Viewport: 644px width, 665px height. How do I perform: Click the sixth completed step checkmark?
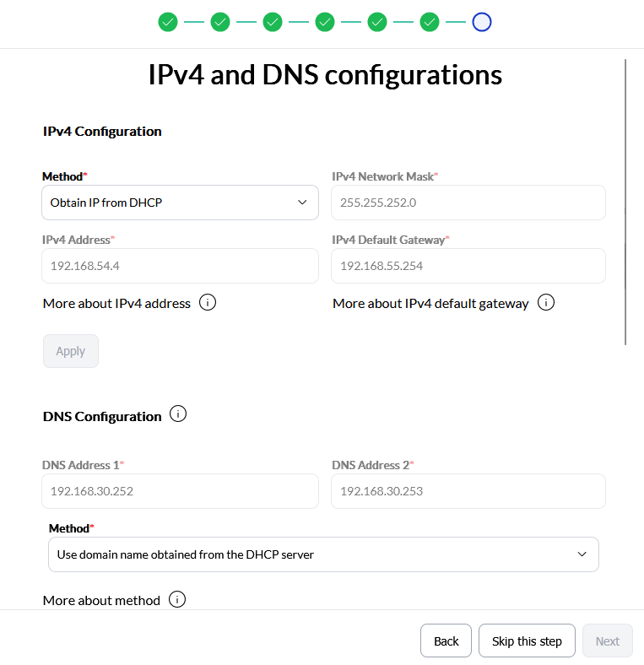[x=430, y=22]
